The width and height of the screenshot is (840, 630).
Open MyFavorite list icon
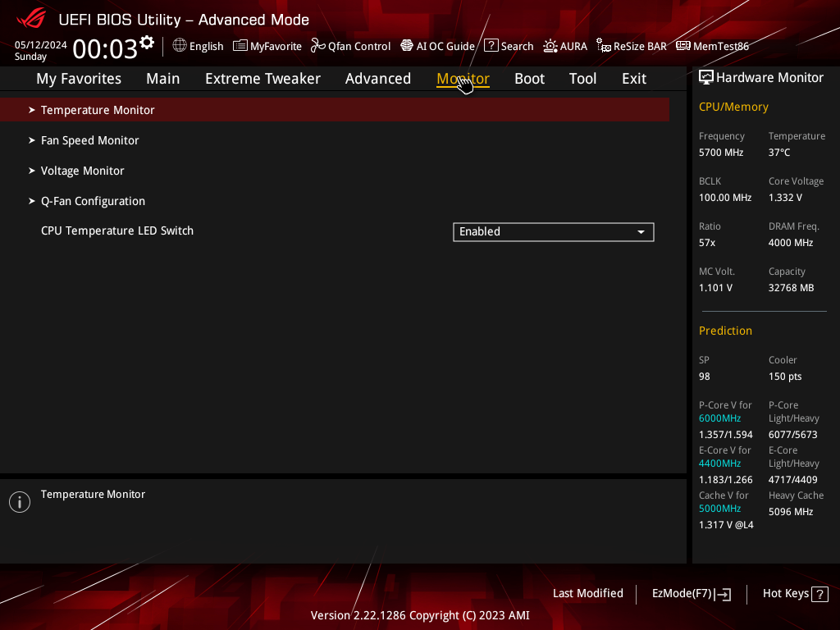(x=240, y=46)
